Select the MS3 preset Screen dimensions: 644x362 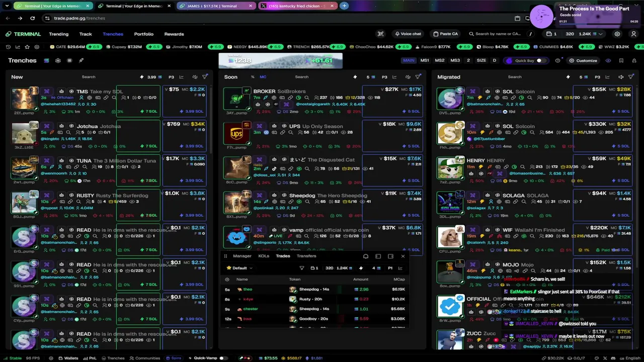(455, 61)
